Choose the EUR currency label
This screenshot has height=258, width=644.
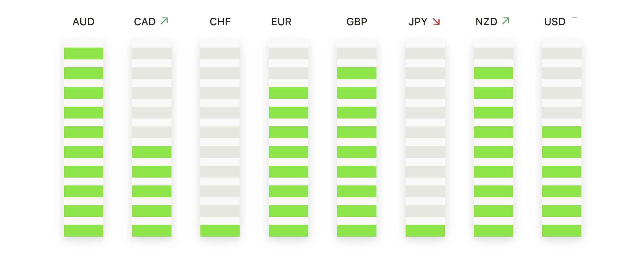(x=281, y=22)
